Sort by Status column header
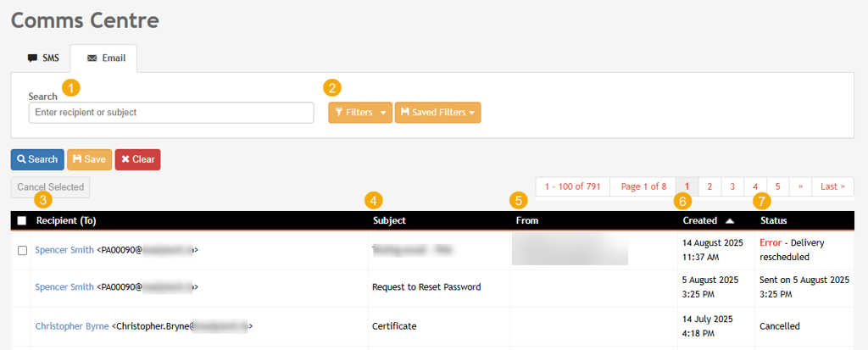This screenshot has width=868, height=350. click(773, 220)
